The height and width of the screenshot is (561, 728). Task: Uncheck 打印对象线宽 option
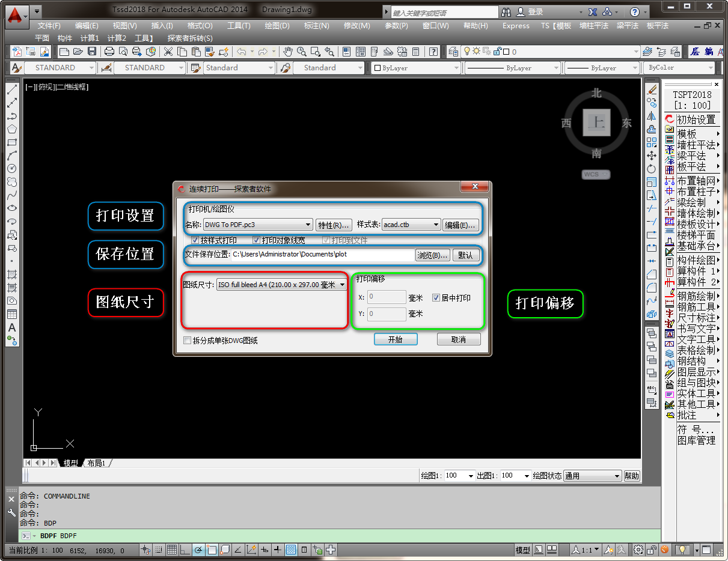[x=257, y=240]
